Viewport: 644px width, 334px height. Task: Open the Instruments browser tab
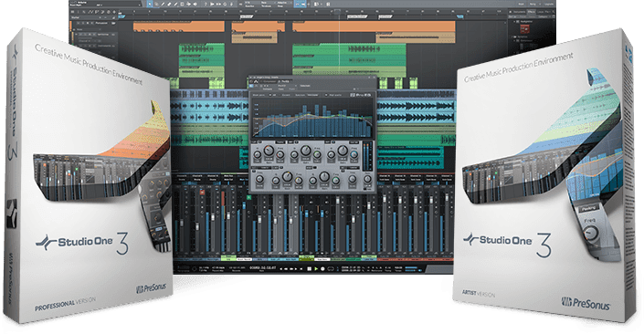[x=519, y=12]
